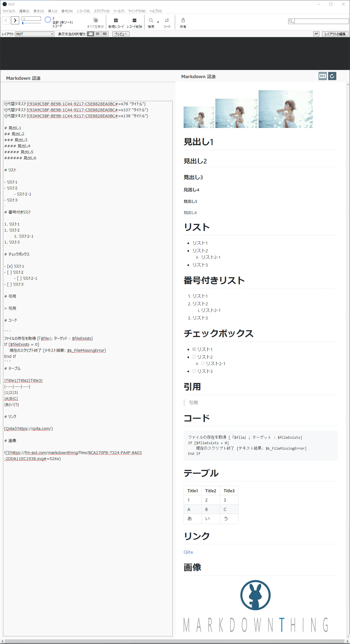Click the quick find search field
The width and height of the screenshot is (350, 644).
click(x=322, y=21)
